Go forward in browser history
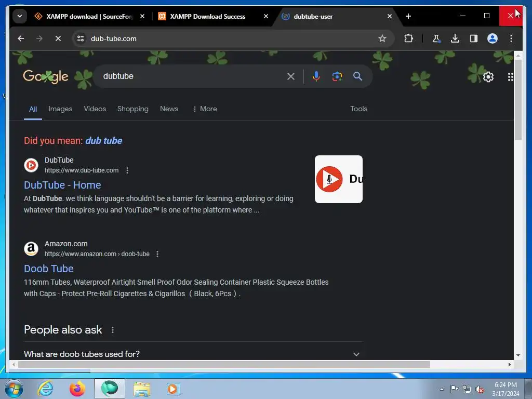This screenshot has width=532, height=399. [x=39, y=38]
